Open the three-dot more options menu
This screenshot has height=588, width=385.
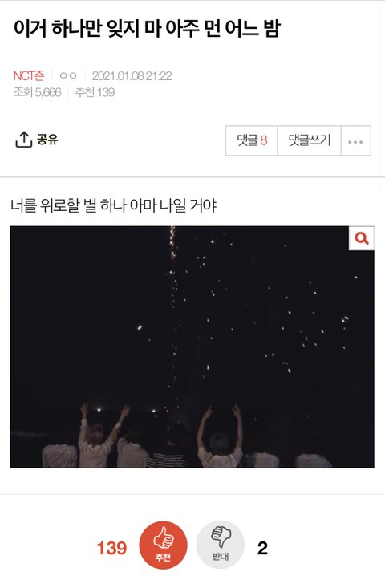[355, 141]
